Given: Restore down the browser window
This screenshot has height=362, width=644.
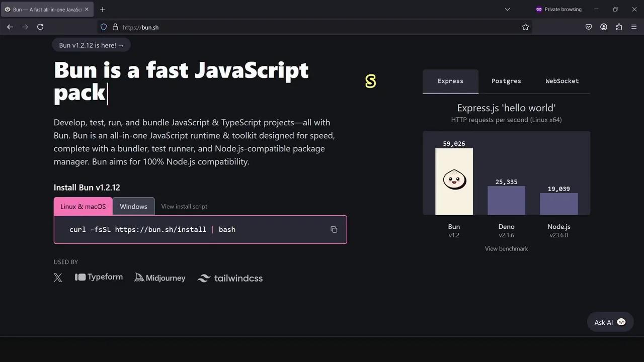Looking at the screenshot, I should coord(615,10).
